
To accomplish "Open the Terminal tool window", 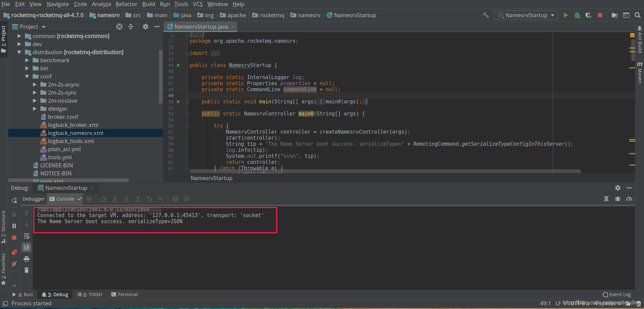I will (124, 295).
